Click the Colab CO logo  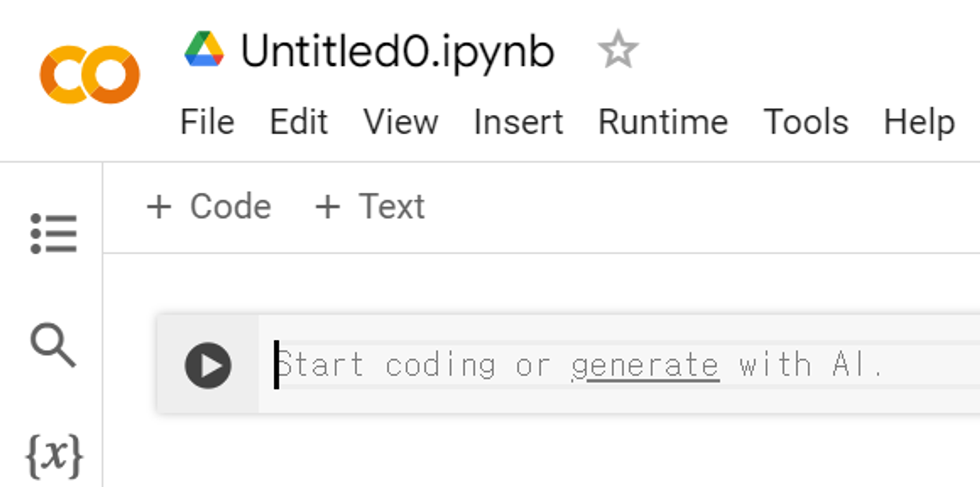(x=89, y=74)
